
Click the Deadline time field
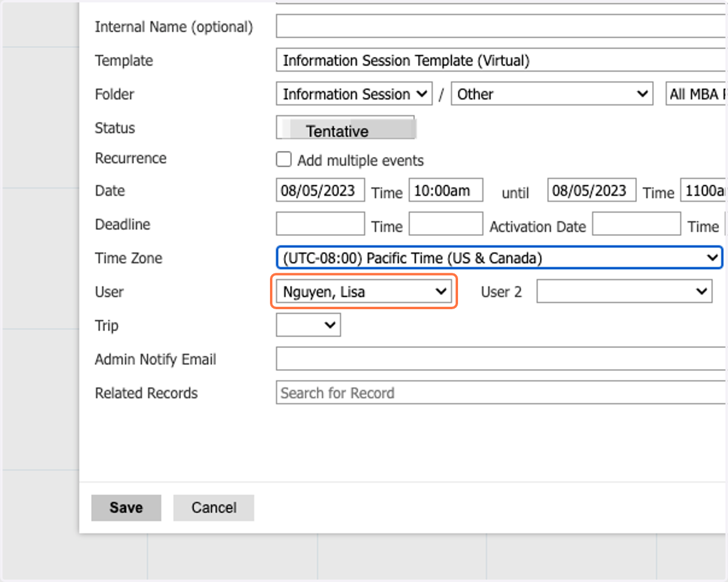(x=446, y=224)
